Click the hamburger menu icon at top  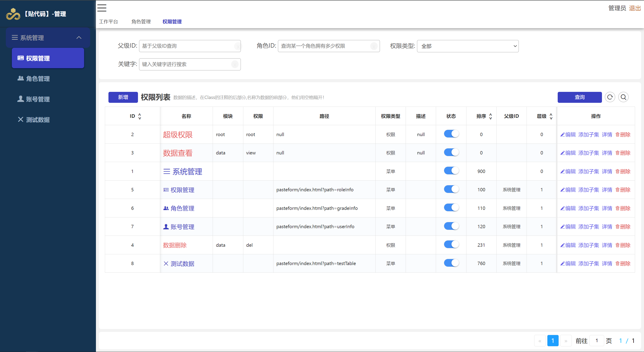102,8
